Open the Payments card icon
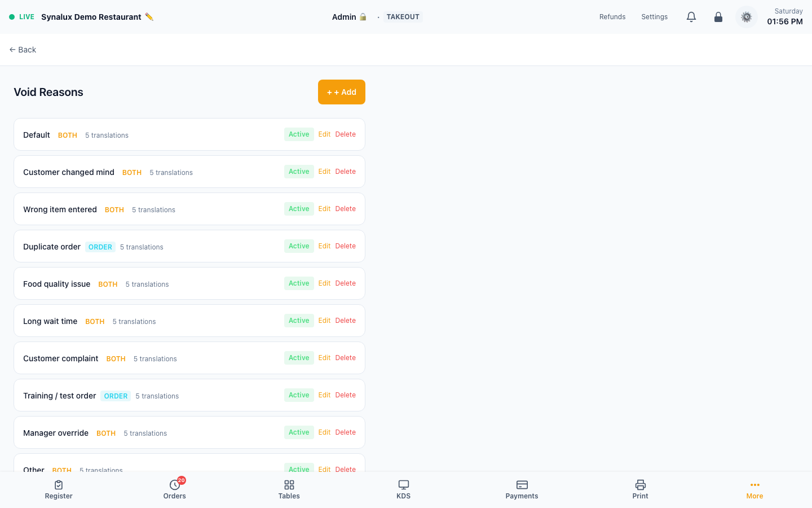Screen dimensions: 812x508 tap(522, 485)
